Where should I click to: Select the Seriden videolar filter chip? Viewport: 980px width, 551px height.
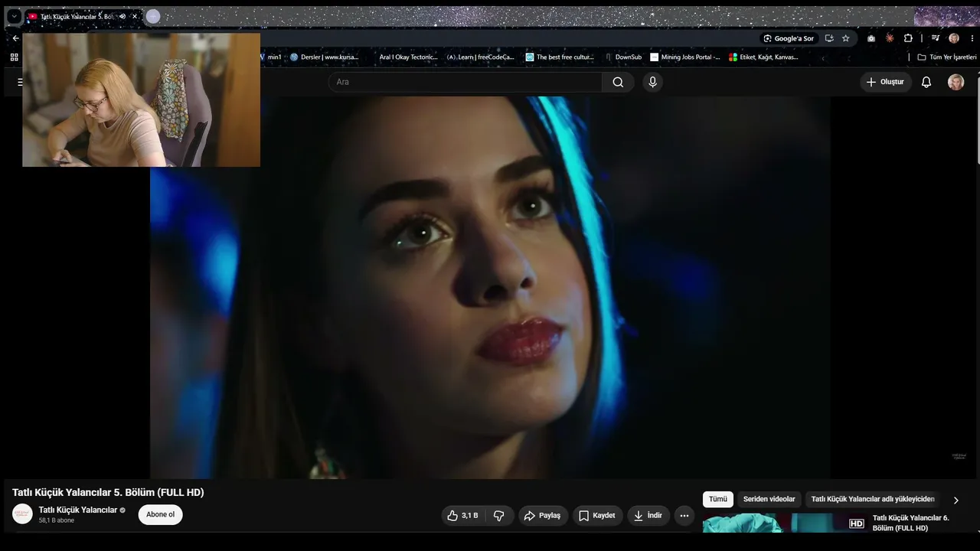click(769, 500)
